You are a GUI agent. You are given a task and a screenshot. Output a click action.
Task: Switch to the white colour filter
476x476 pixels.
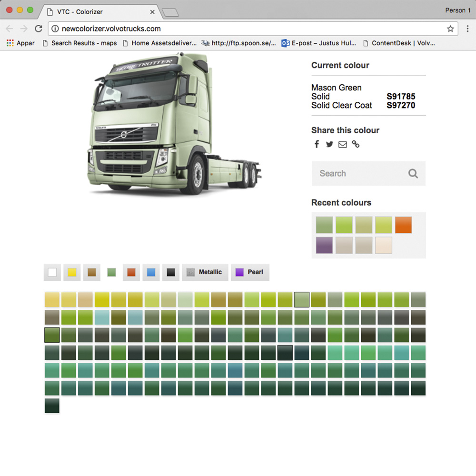pos(52,272)
